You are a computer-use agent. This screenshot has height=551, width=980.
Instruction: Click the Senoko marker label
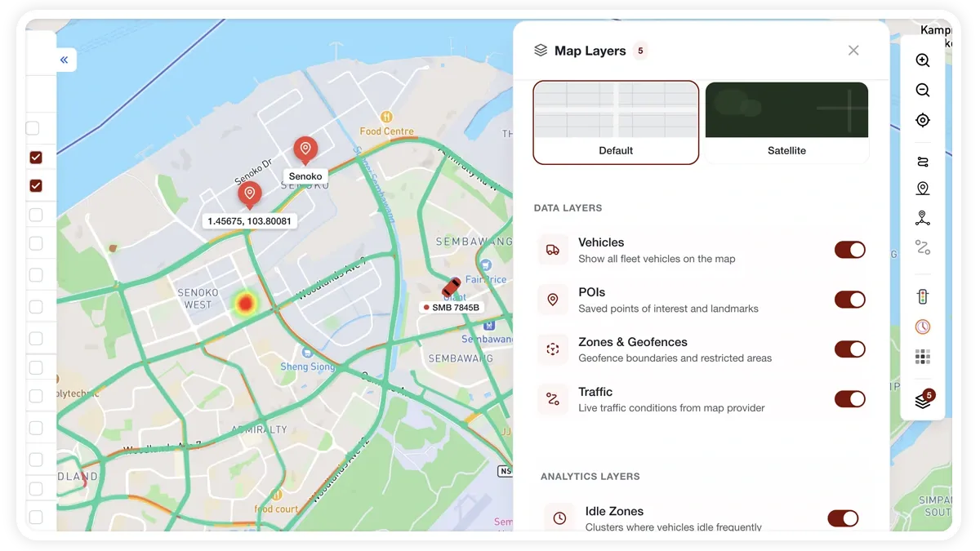click(x=305, y=176)
